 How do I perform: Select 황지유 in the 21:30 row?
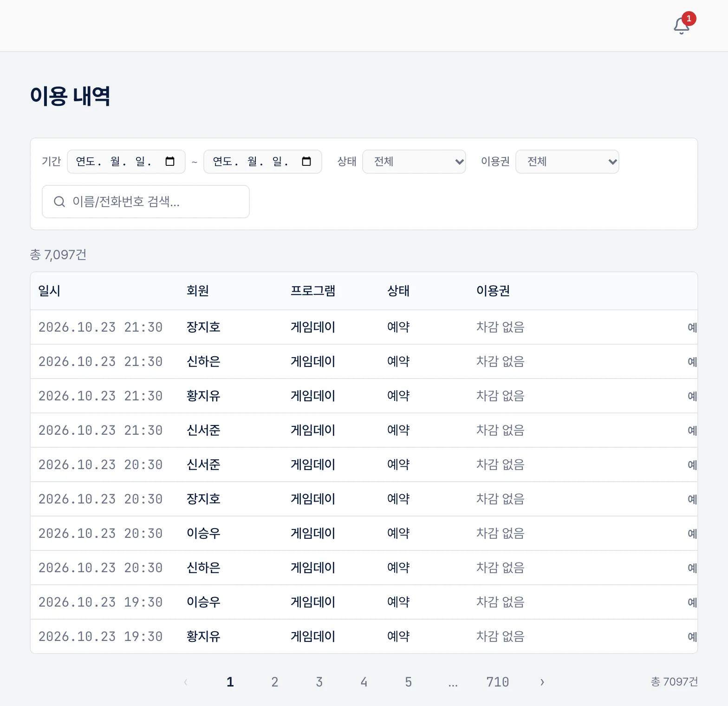tap(203, 396)
